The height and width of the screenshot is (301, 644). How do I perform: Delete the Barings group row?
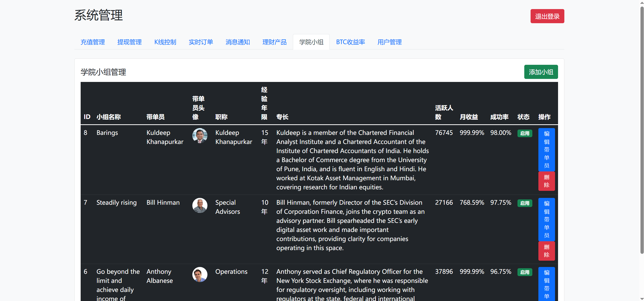tap(546, 181)
